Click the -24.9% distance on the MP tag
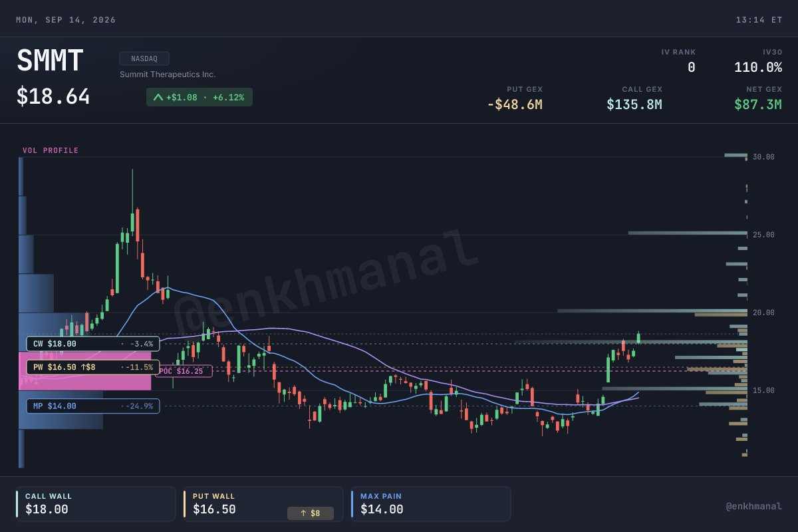The image size is (798, 532). 138,406
